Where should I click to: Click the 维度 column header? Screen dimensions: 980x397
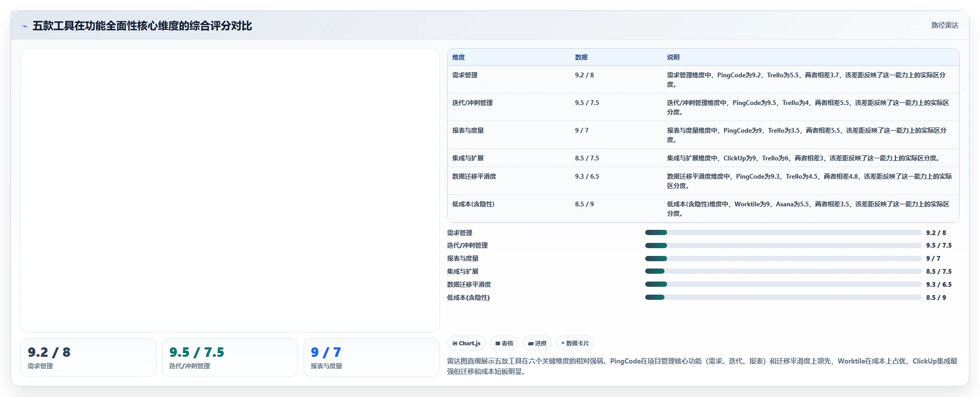pos(459,57)
